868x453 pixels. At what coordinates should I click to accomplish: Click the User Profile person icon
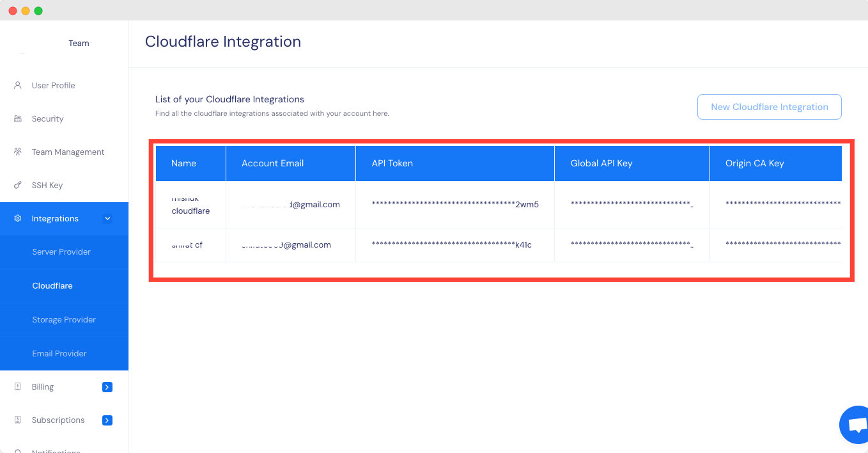(18, 85)
